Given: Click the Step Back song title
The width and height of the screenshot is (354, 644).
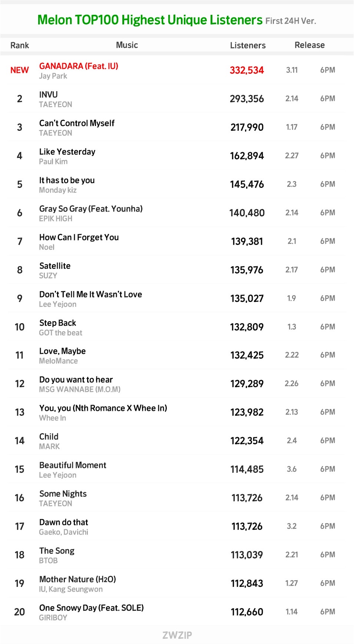Looking at the screenshot, I should [57, 323].
